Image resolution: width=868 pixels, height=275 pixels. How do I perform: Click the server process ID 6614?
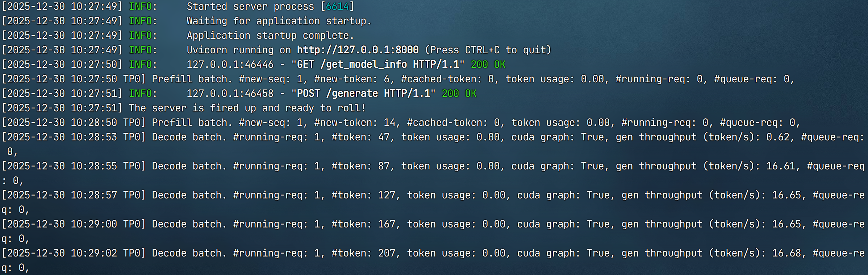(x=337, y=7)
